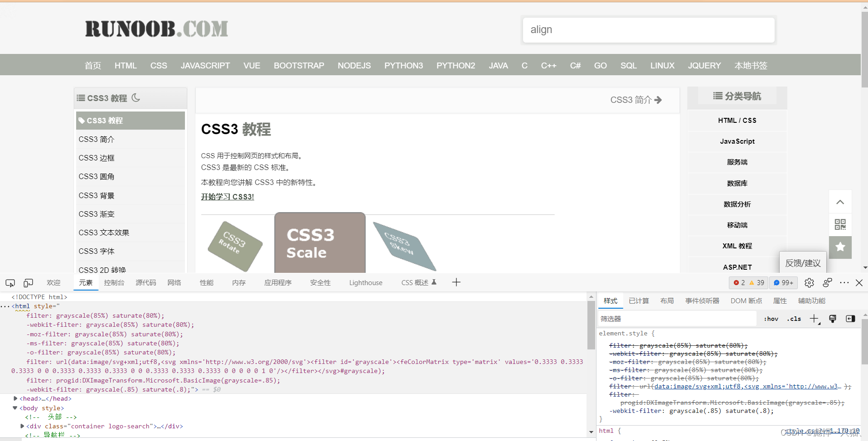
Task: Open DevTools settings gear
Action: [x=810, y=282]
